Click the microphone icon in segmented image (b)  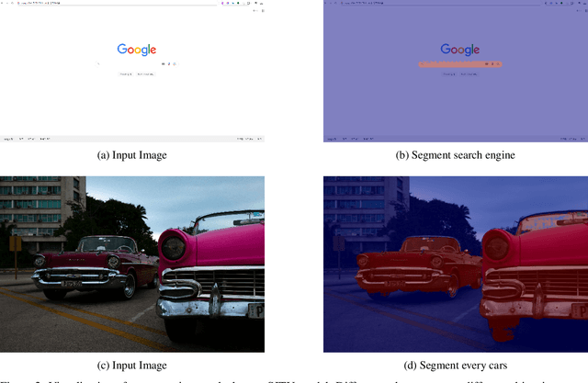(491, 64)
